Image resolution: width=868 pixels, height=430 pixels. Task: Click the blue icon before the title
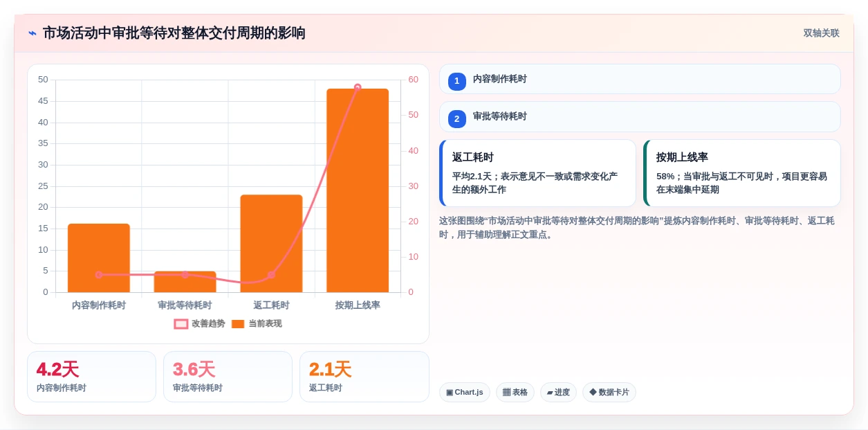click(x=33, y=33)
